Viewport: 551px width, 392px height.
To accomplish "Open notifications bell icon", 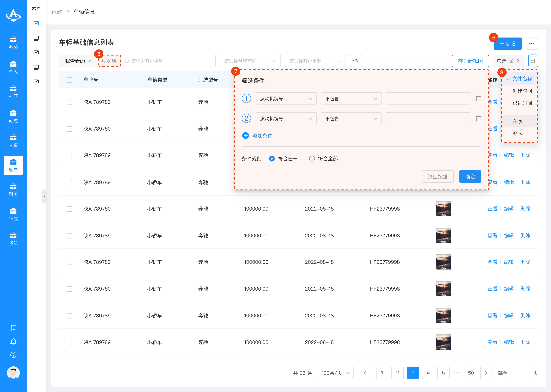I will pos(13,341).
